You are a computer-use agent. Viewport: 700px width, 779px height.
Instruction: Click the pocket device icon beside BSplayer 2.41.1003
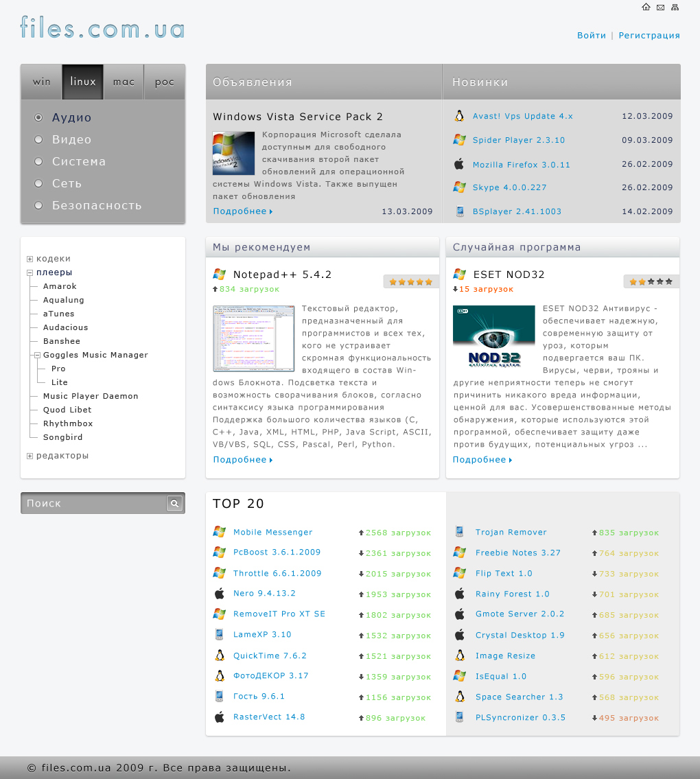click(460, 211)
